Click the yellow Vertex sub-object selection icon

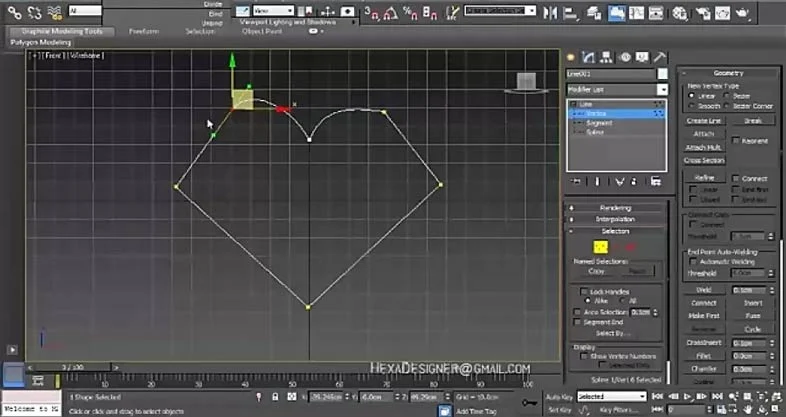tap(601, 247)
